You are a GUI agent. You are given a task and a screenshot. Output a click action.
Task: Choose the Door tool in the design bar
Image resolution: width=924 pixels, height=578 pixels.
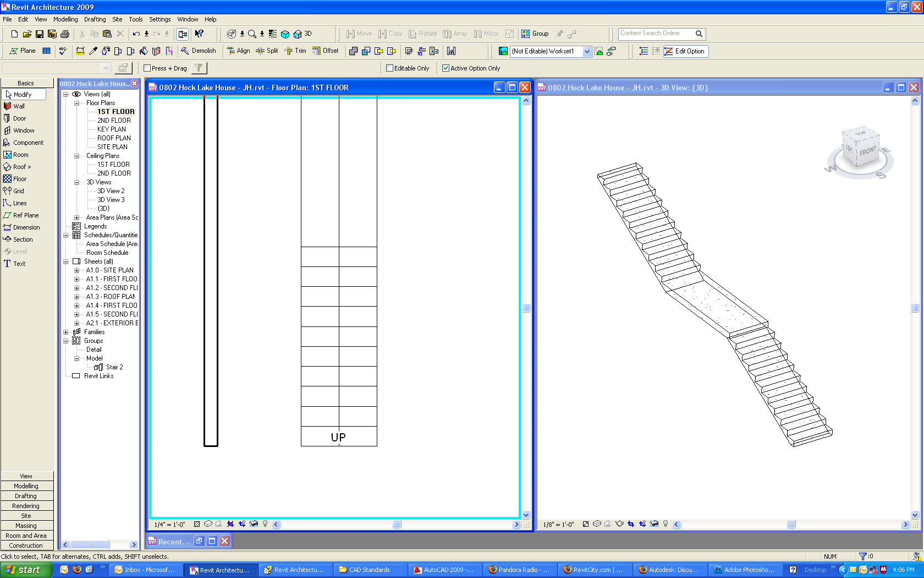pyautogui.click(x=15, y=118)
